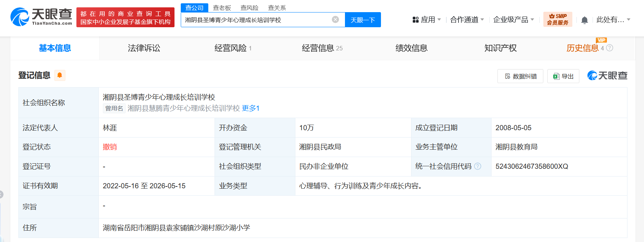Click the help icon beside 历史信息

pyautogui.click(x=609, y=48)
